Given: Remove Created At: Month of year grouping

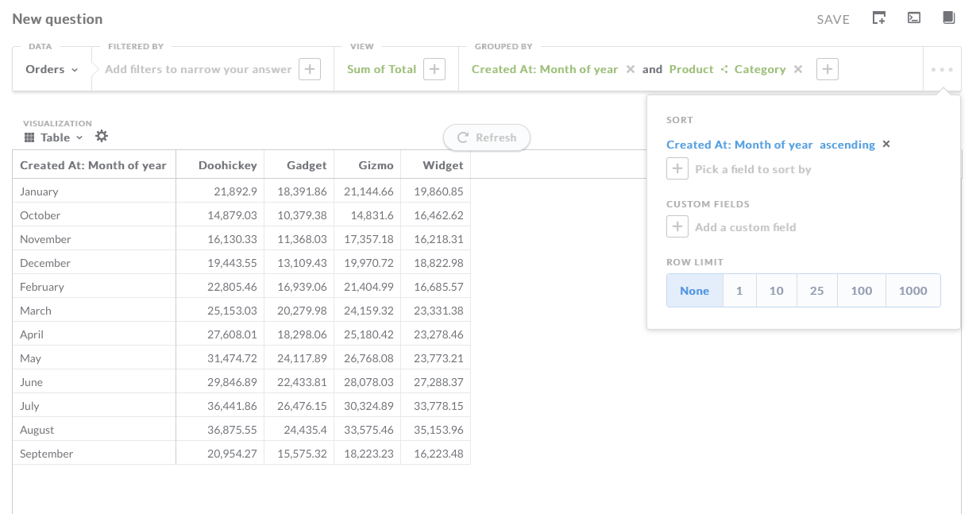Looking at the screenshot, I should click(x=631, y=69).
